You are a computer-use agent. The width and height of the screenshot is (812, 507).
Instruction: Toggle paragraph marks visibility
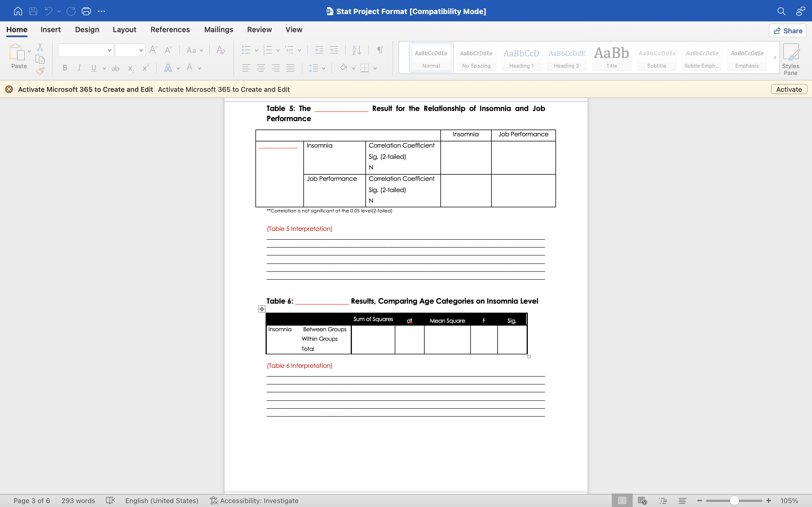point(379,50)
